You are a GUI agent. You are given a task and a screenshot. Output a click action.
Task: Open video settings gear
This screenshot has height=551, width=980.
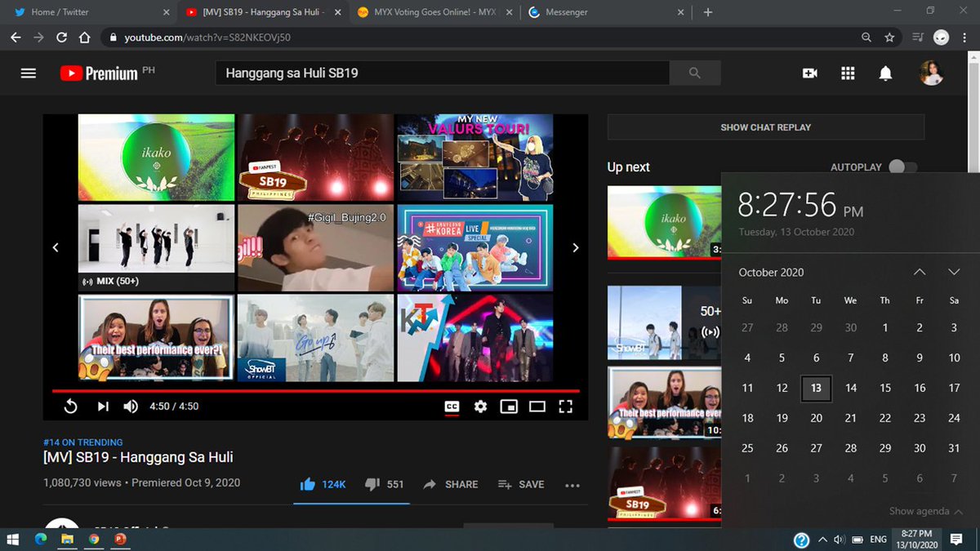[480, 406]
